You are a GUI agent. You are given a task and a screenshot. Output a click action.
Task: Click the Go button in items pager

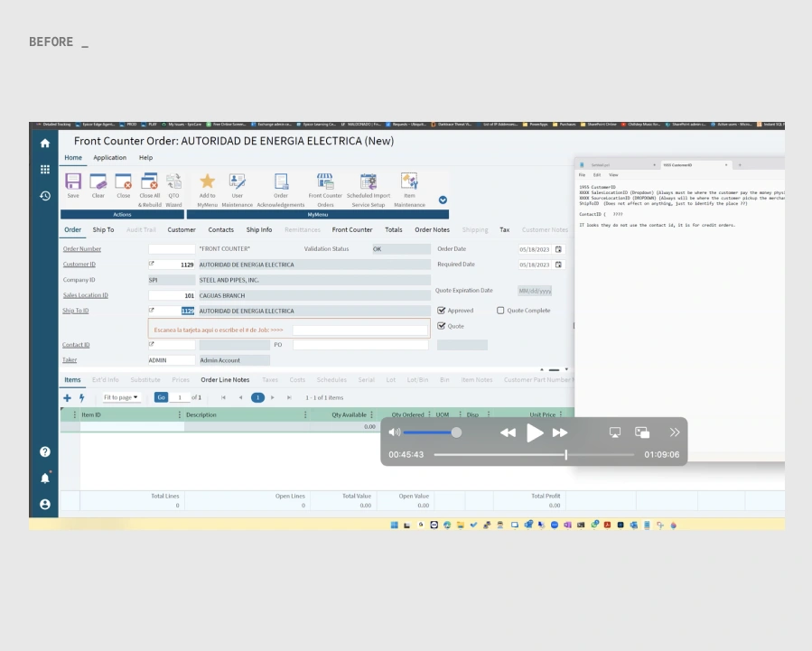(x=161, y=397)
